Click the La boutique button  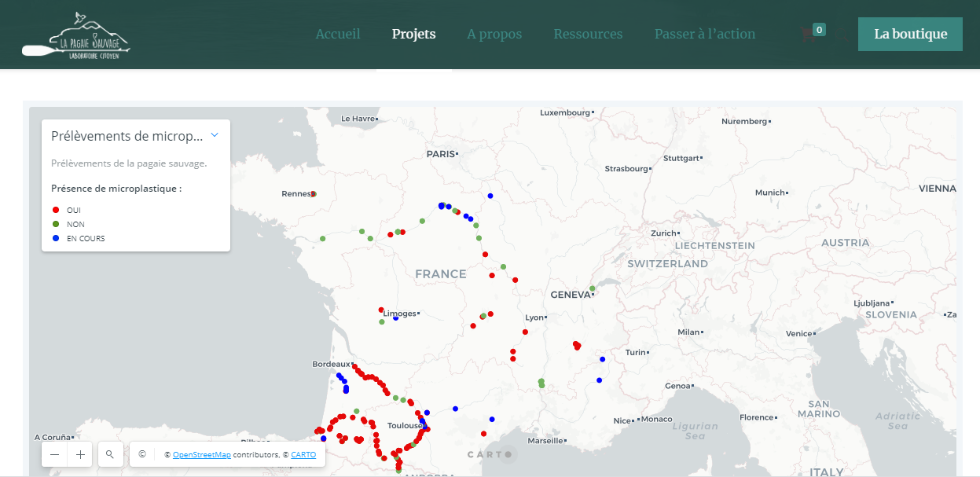click(x=910, y=35)
